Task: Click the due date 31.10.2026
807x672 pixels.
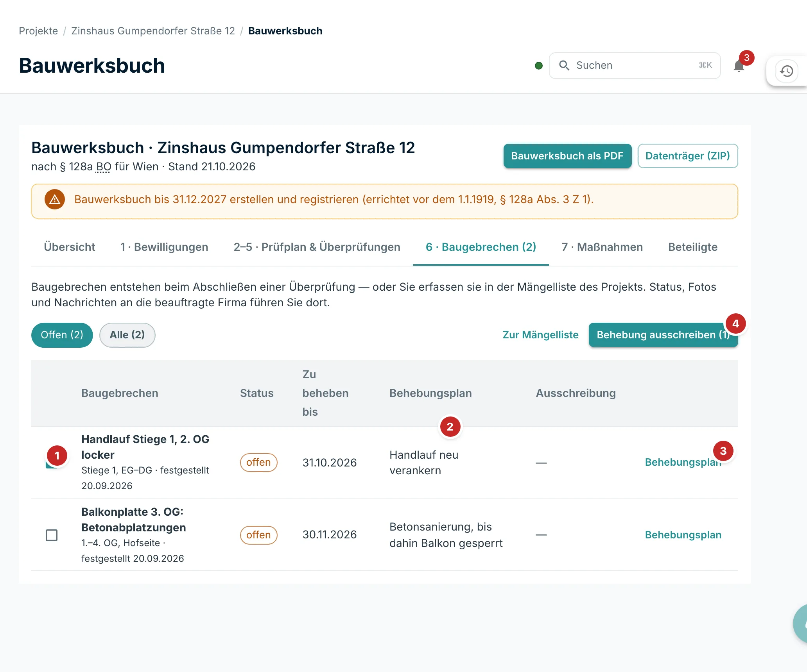Action: [330, 463]
